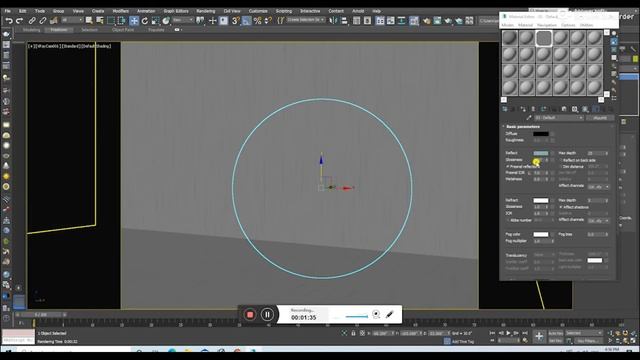Open the Graph Editors menu
This screenshot has width=640, height=360.
[x=176, y=11]
